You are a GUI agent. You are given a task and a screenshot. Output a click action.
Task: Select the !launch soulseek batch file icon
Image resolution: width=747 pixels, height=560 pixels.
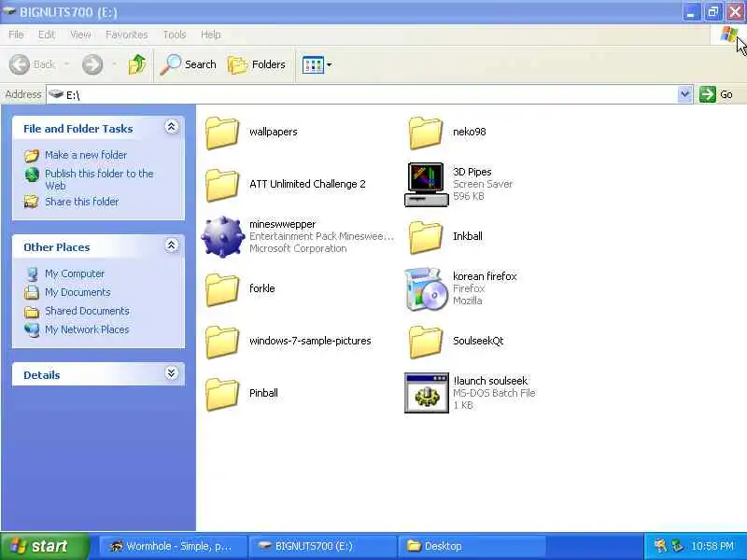pos(427,393)
